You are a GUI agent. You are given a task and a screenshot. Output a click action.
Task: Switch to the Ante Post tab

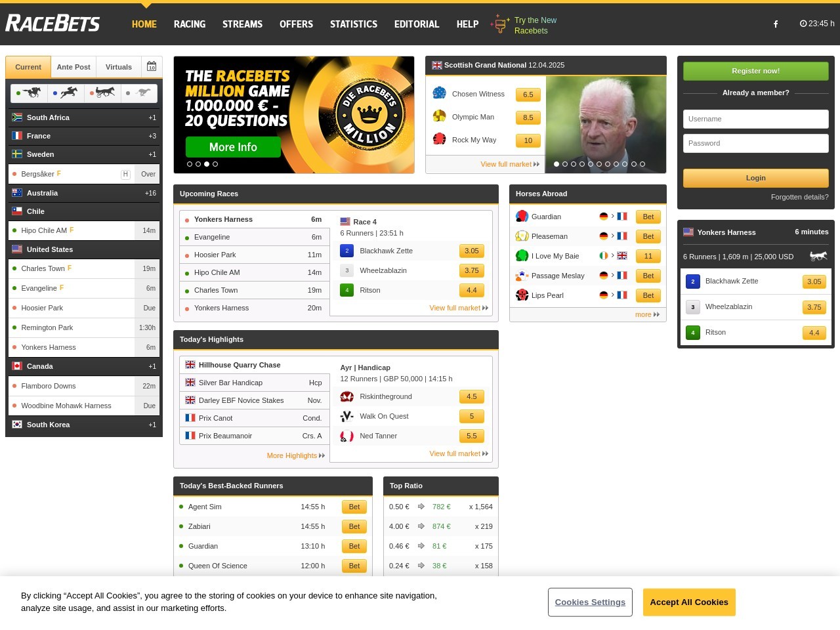73,67
